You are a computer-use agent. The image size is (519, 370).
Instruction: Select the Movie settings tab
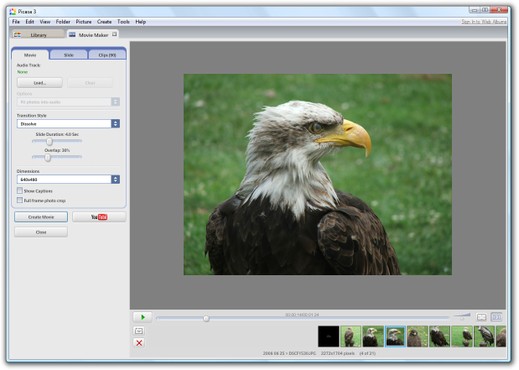pyautogui.click(x=30, y=55)
